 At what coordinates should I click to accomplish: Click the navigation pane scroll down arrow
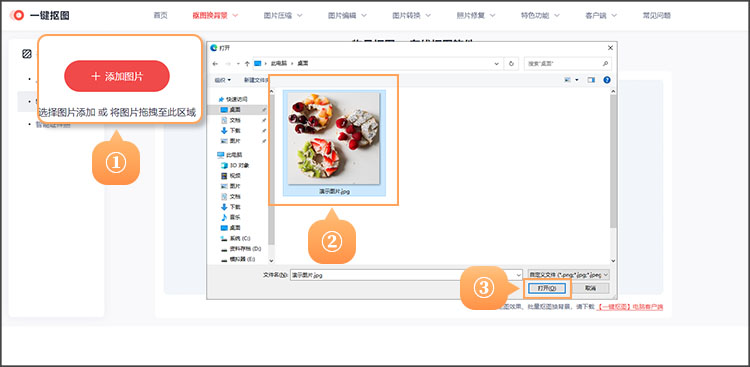tap(271, 261)
